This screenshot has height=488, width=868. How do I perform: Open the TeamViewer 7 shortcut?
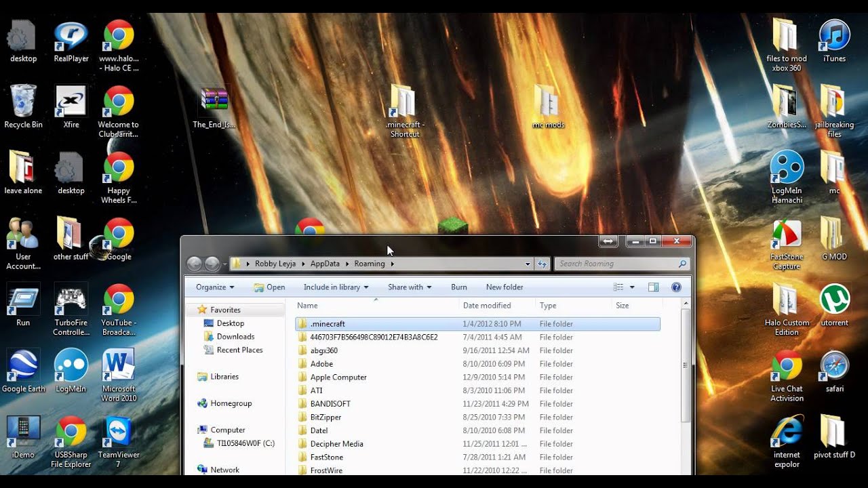click(119, 442)
